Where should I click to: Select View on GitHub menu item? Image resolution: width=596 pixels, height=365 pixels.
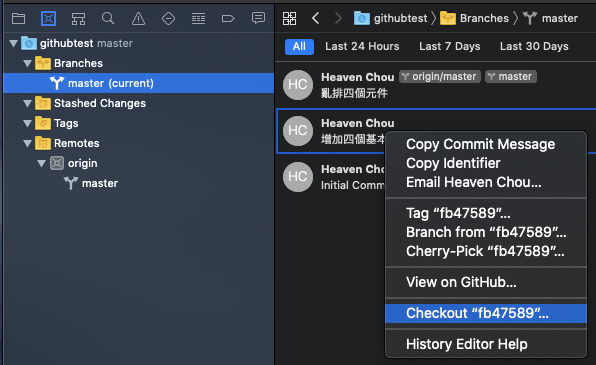(x=486, y=282)
